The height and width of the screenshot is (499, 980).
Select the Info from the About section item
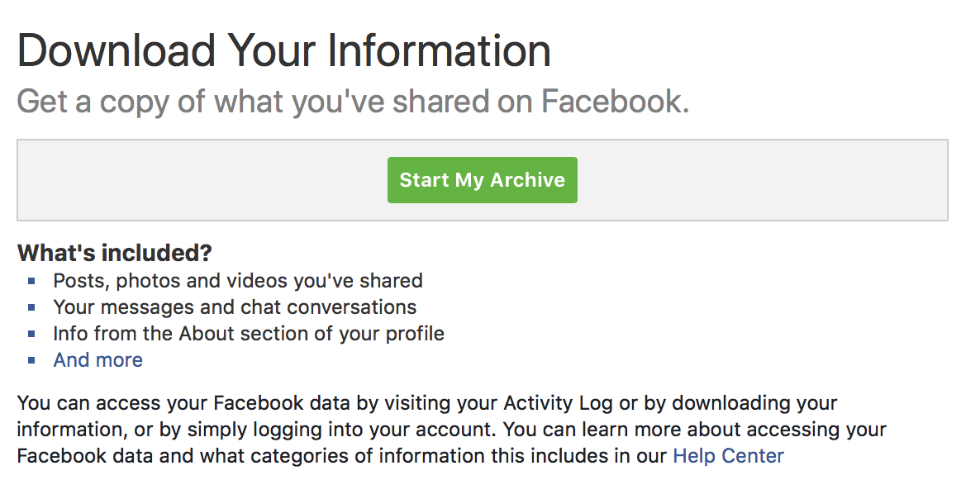pos(249,334)
